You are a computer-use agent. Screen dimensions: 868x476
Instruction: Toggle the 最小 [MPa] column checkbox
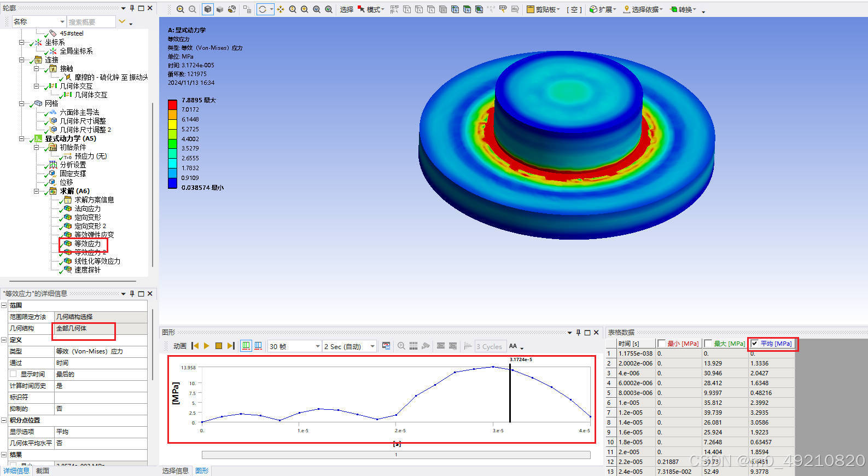coord(662,344)
